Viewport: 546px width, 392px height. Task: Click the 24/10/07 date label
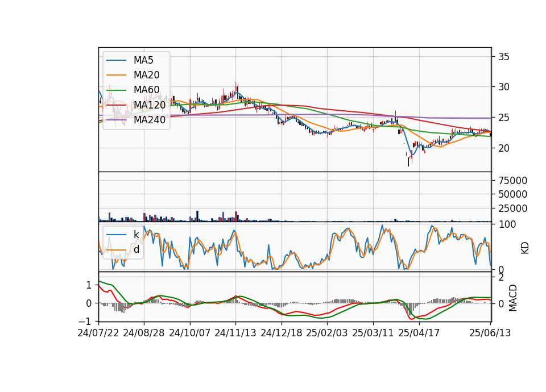[190, 333]
